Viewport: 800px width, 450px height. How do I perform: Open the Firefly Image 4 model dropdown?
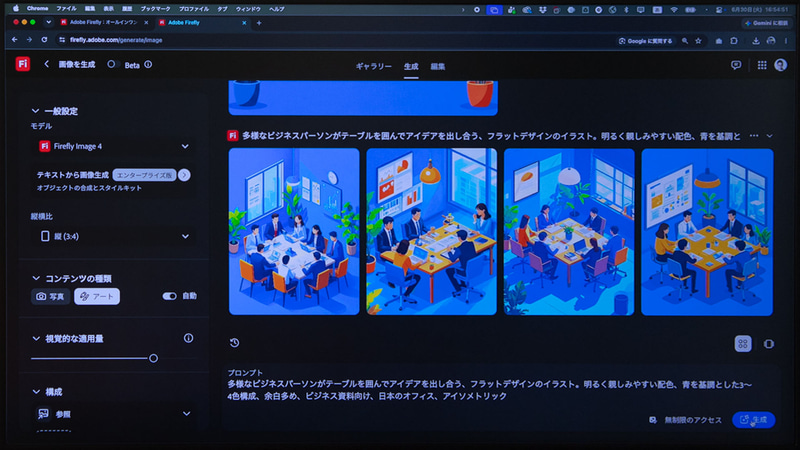(113, 146)
